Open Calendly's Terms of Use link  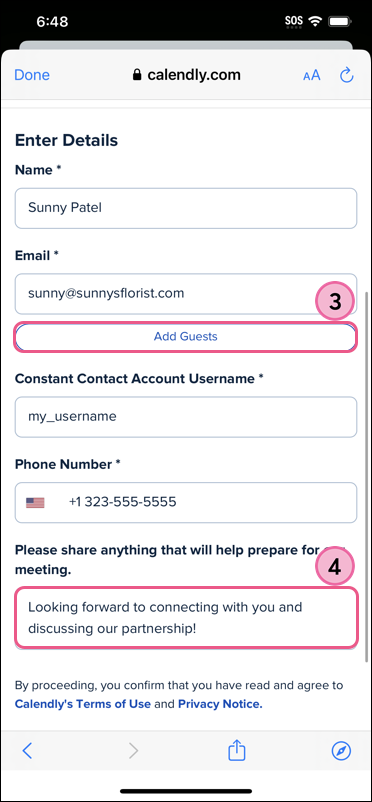point(83,704)
